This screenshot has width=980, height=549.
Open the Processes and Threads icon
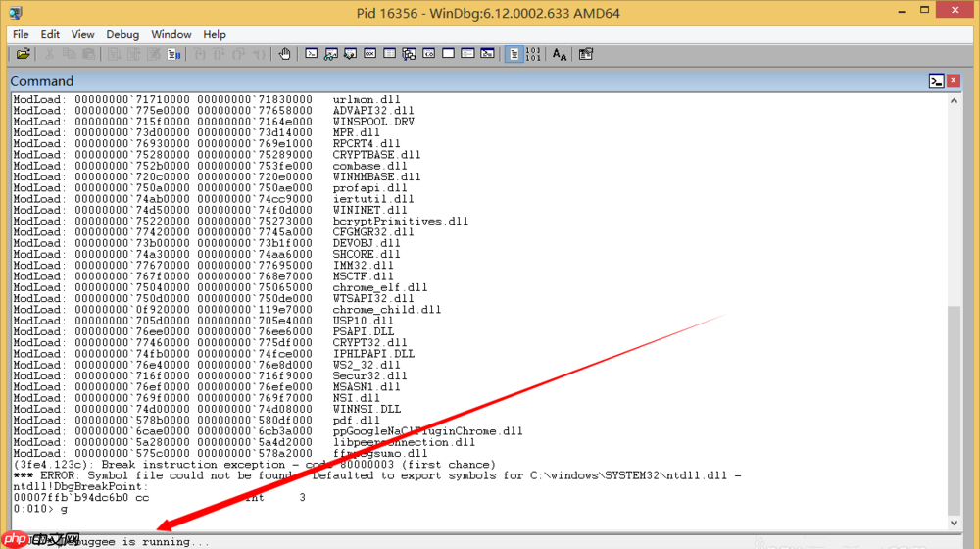[x=467, y=54]
